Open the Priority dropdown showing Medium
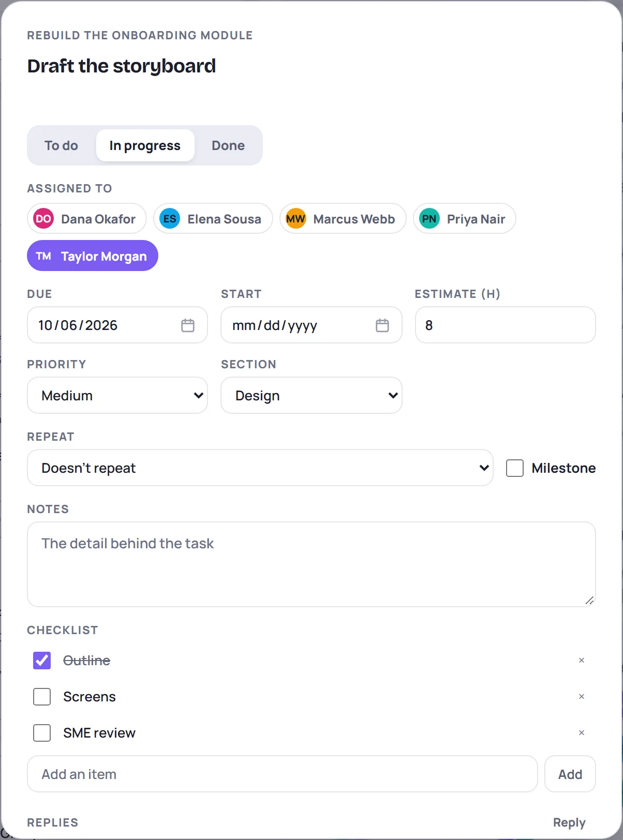This screenshot has height=840, width=623. tap(117, 396)
